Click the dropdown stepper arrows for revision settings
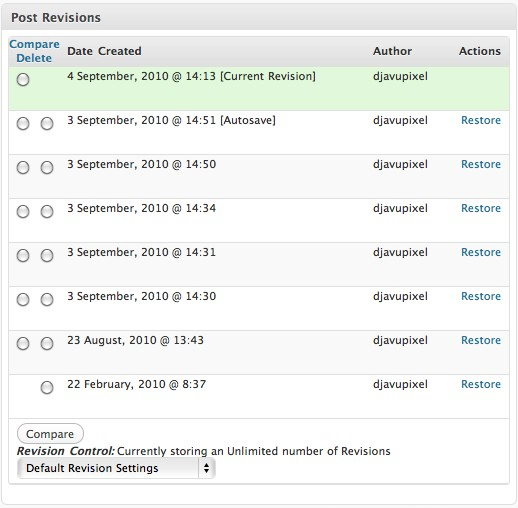Image resolution: width=518 pixels, height=508 pixels. 206,468
